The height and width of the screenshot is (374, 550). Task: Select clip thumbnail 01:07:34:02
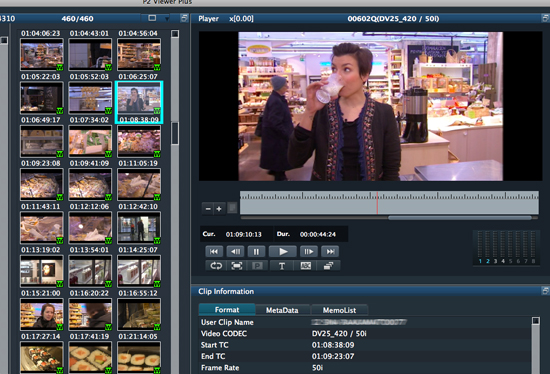coord(90,98)
